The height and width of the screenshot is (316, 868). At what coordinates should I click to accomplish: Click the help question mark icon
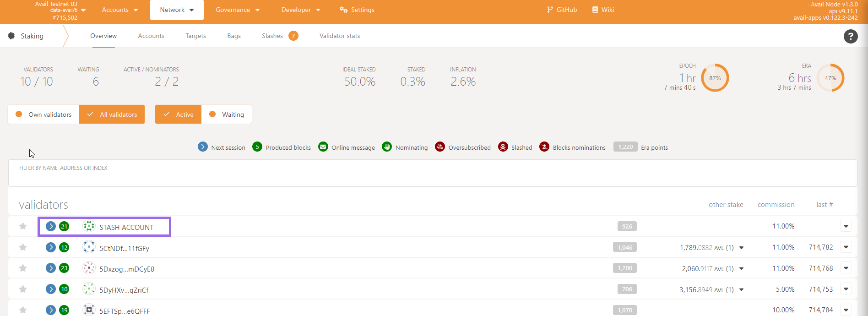[851, 36]
